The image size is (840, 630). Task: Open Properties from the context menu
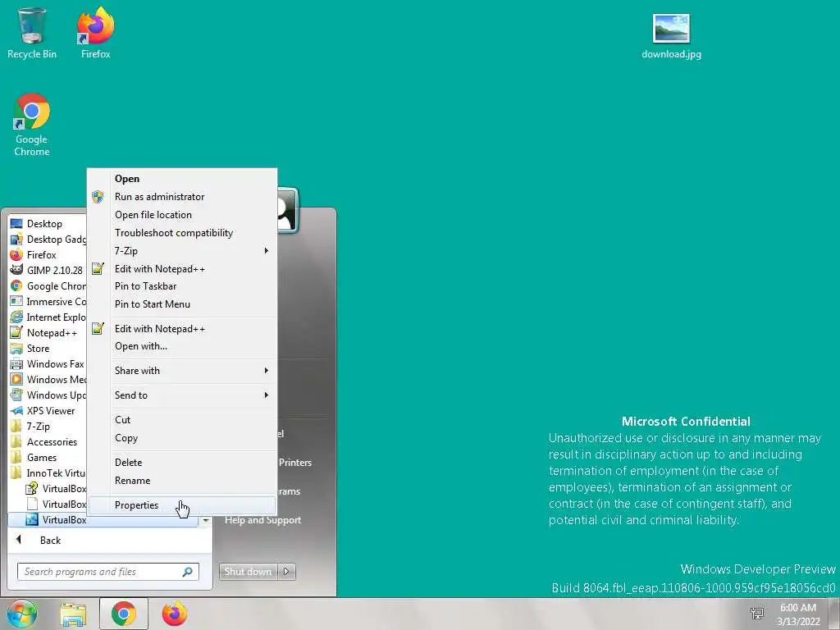[182, 505]
